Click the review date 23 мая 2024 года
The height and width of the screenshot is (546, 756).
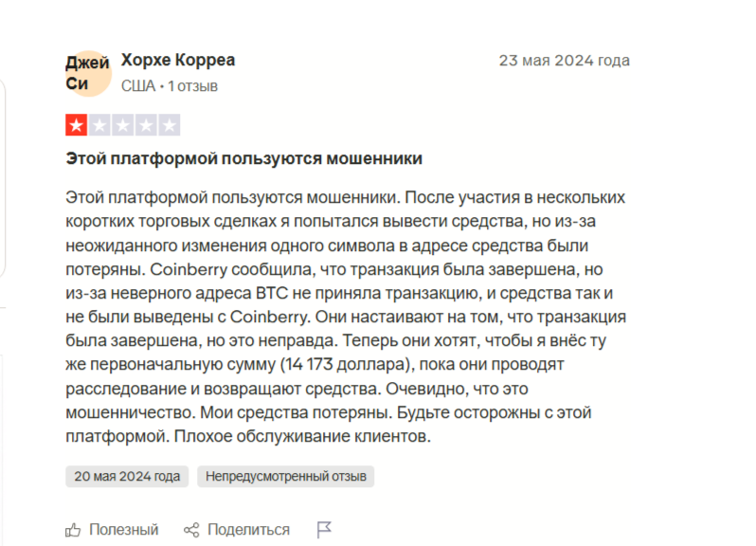[564, 61]
